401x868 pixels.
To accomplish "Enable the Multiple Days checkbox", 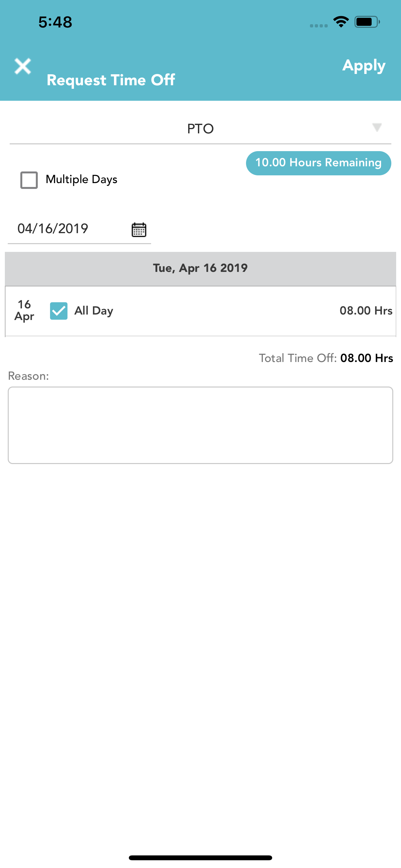I will coord(29,180).
